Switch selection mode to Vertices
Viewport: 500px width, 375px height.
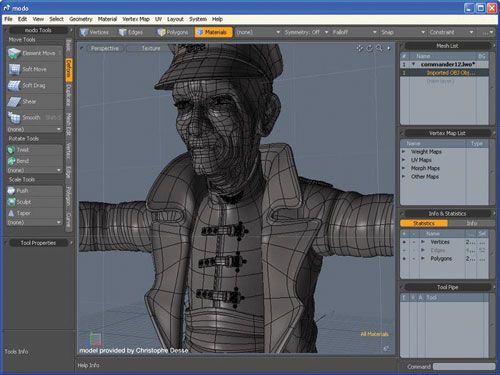[x=95, y=32]
